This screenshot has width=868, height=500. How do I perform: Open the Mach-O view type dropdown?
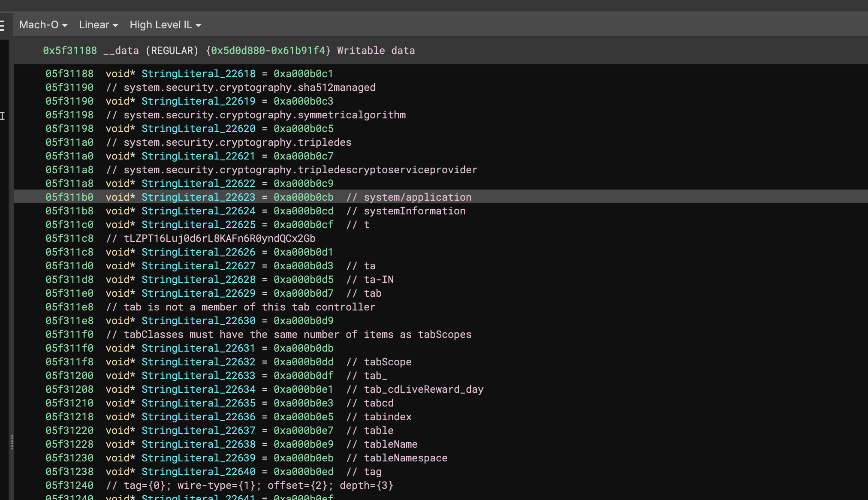43,25
